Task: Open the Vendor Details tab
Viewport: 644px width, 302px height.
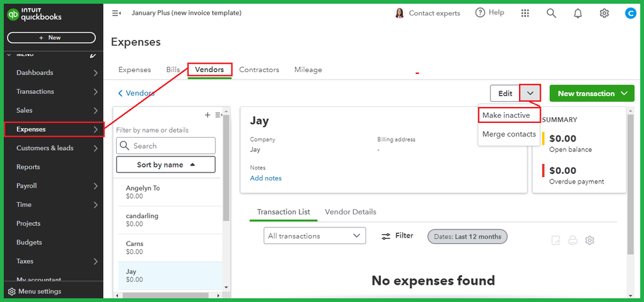Action: pos(350,212)
